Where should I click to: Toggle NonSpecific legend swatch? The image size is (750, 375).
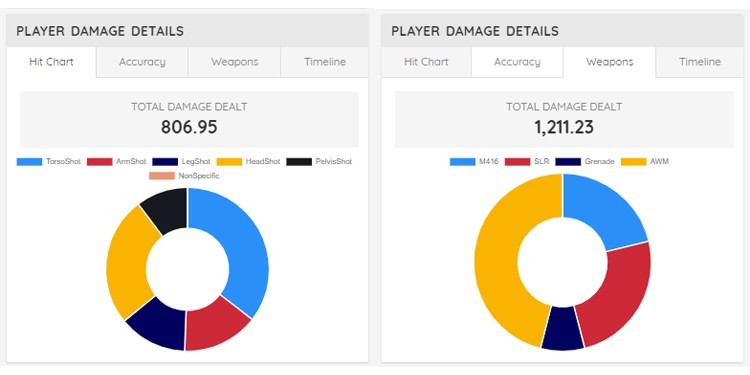[162, 176]
